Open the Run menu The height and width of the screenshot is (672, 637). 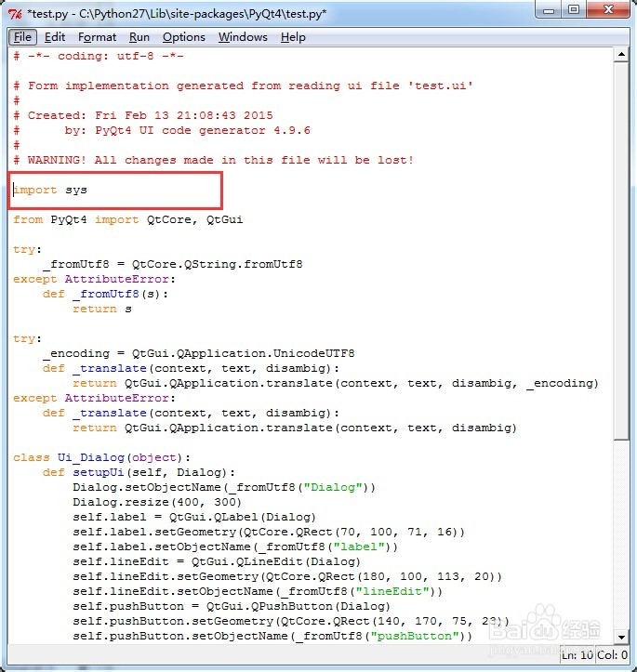pyautogui.click(x=139, y=37)
